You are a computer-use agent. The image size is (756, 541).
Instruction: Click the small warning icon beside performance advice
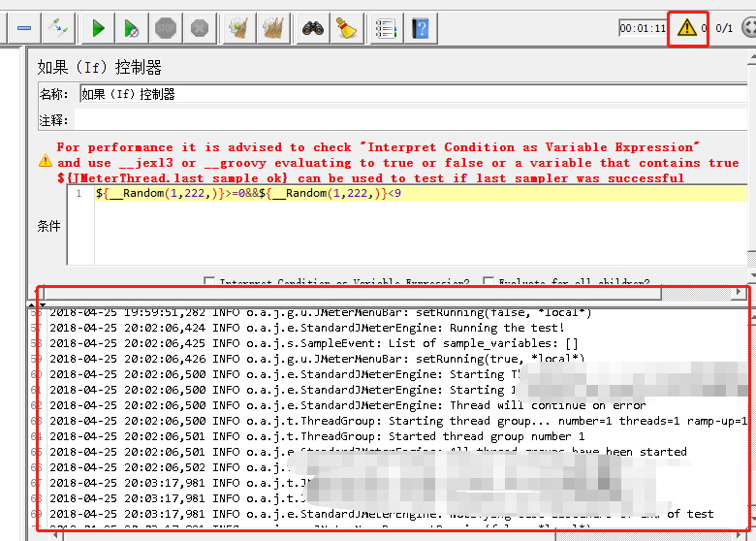[x=46, y=161]
